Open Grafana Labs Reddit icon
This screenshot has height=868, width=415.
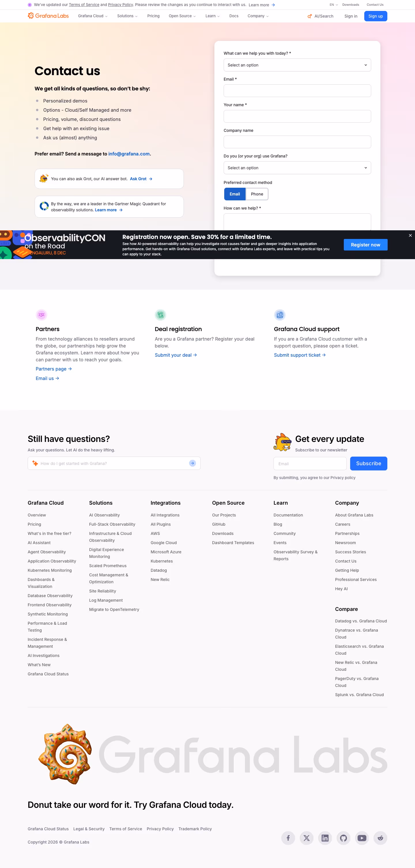coord(380,838)
